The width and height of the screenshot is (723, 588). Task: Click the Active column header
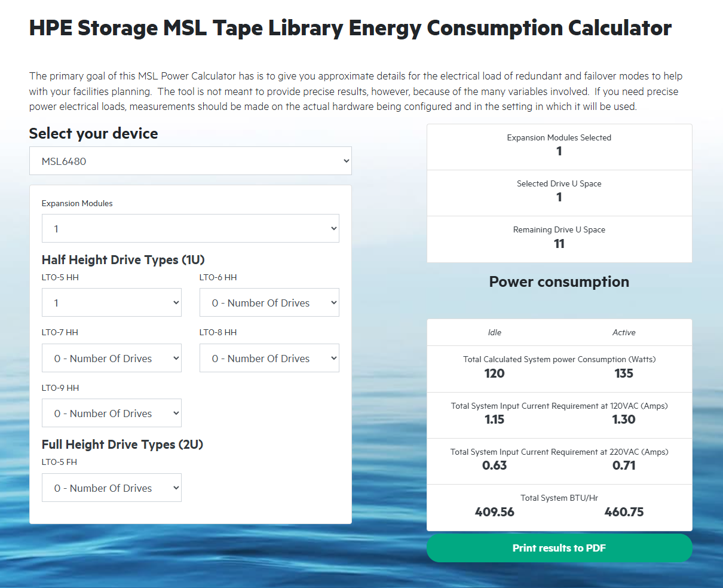pyautogui.click(x=624, y=332)
